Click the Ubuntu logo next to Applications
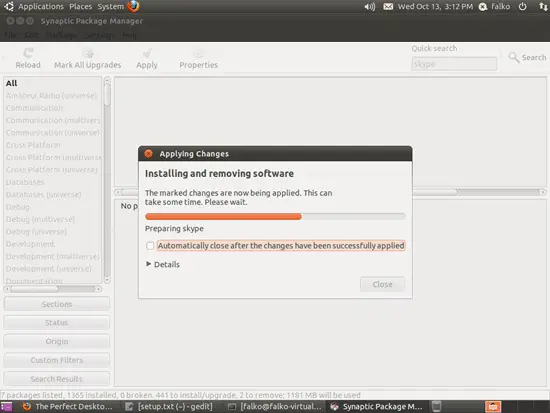Screen dimensions: 550x413 [9, 6]
